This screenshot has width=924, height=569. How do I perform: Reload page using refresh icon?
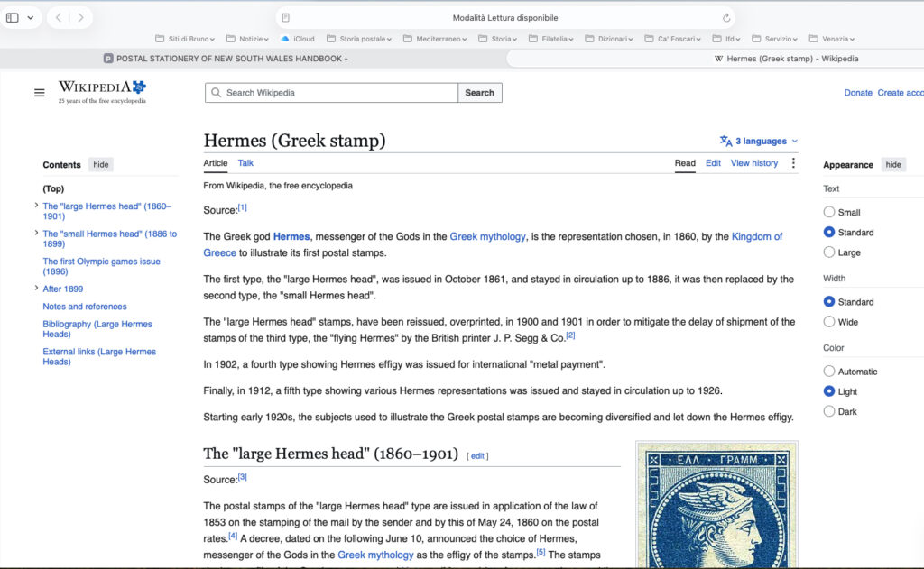(726, 18)
